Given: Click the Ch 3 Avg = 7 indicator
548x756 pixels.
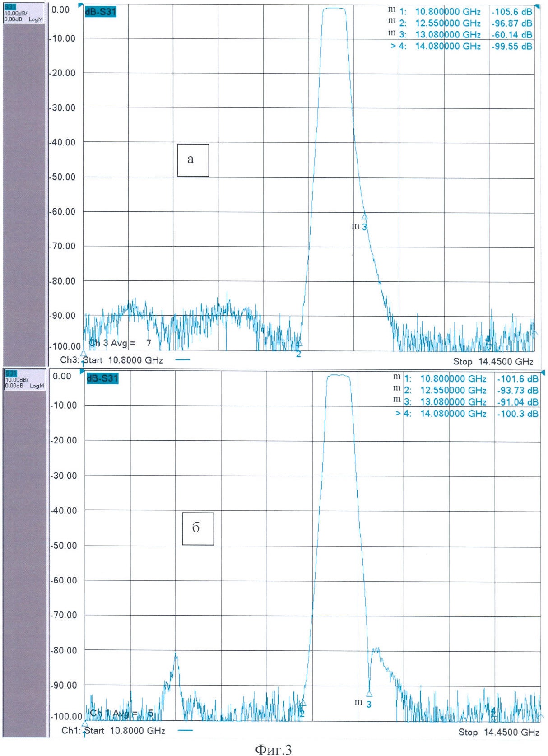Looking at the screenshot, I should pyautogui.click(x=120, y=343).
